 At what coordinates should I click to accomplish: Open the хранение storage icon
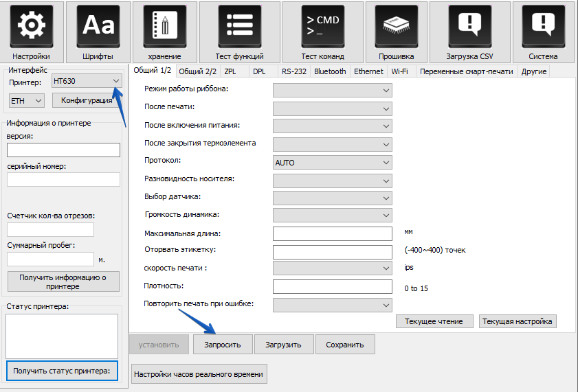click(x=164, y=26)
